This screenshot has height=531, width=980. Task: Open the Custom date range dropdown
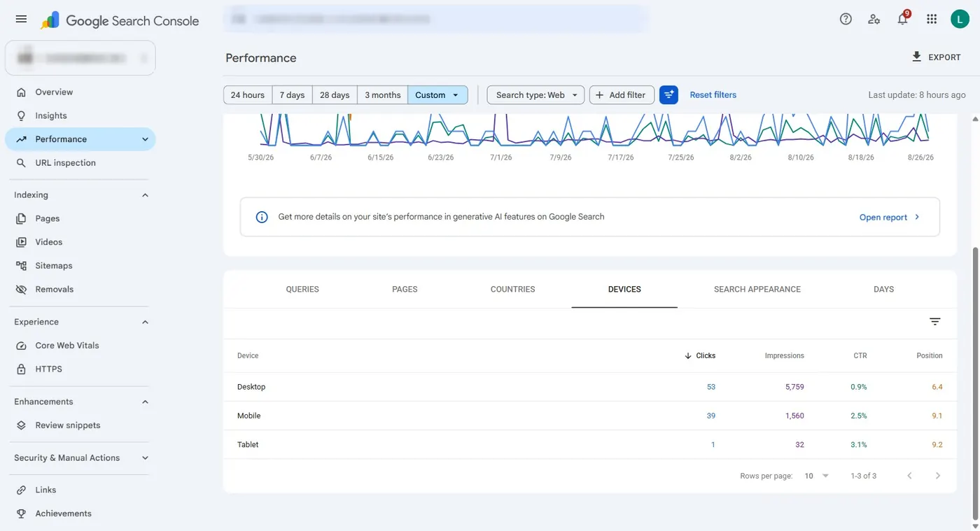tap(437, 94)
